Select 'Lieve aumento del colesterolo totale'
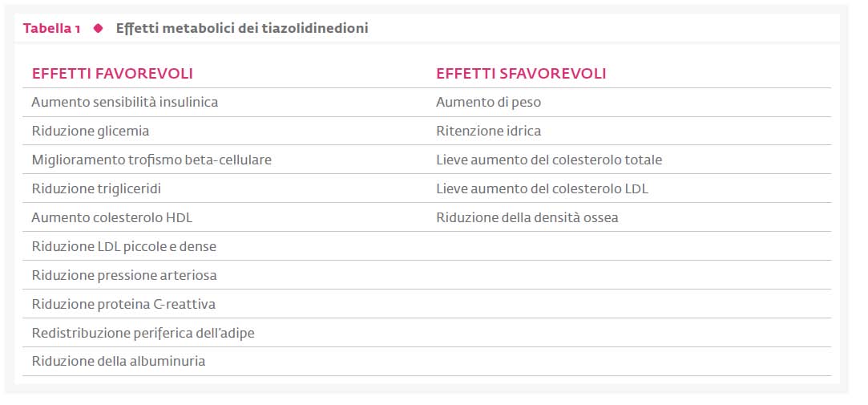Image resolution: width=868 pixels, height=405 pixels. 549,160
